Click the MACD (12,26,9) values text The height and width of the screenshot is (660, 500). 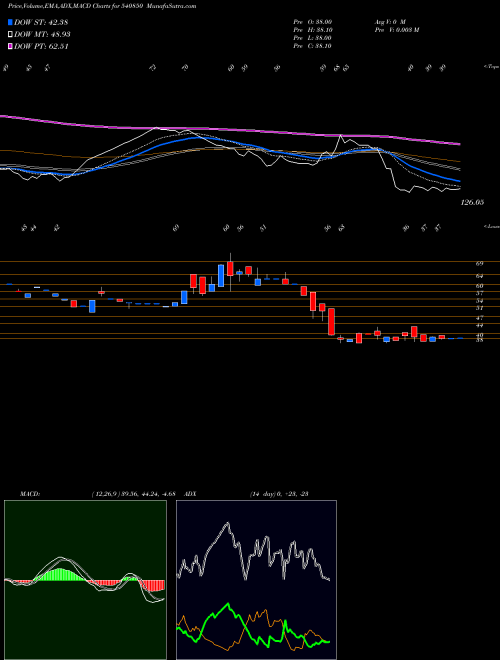133,494
